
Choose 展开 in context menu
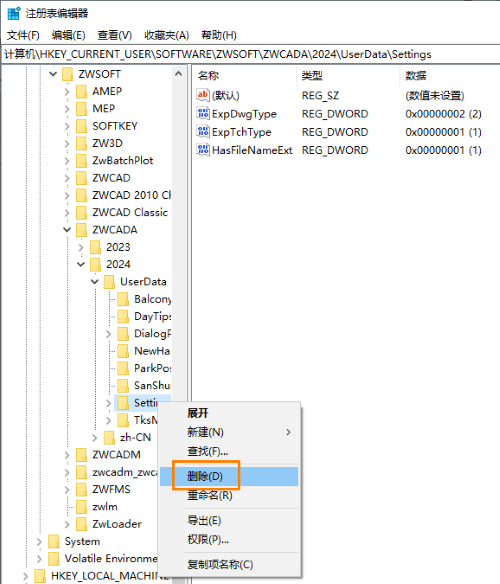coord(229,413)
